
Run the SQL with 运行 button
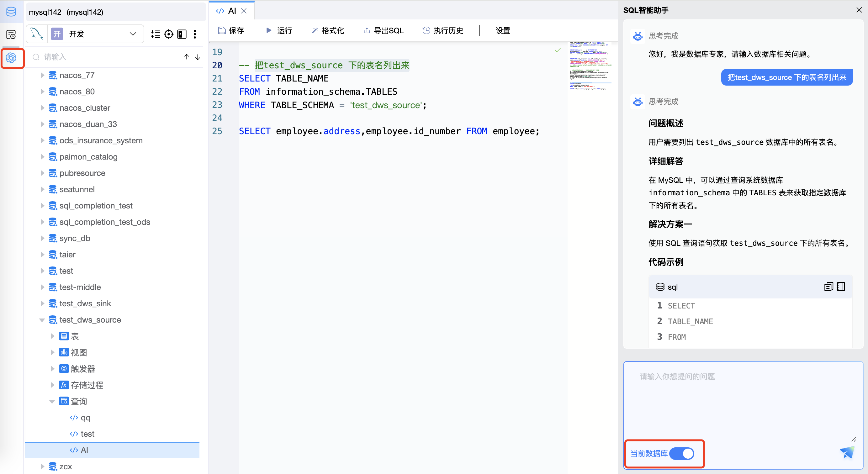[278, 30]
